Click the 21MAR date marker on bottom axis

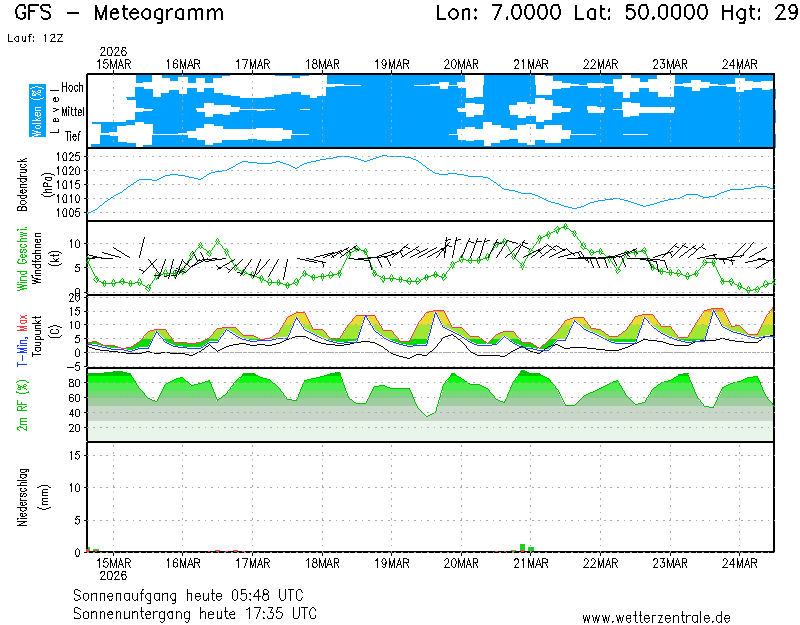coord(531,563)
